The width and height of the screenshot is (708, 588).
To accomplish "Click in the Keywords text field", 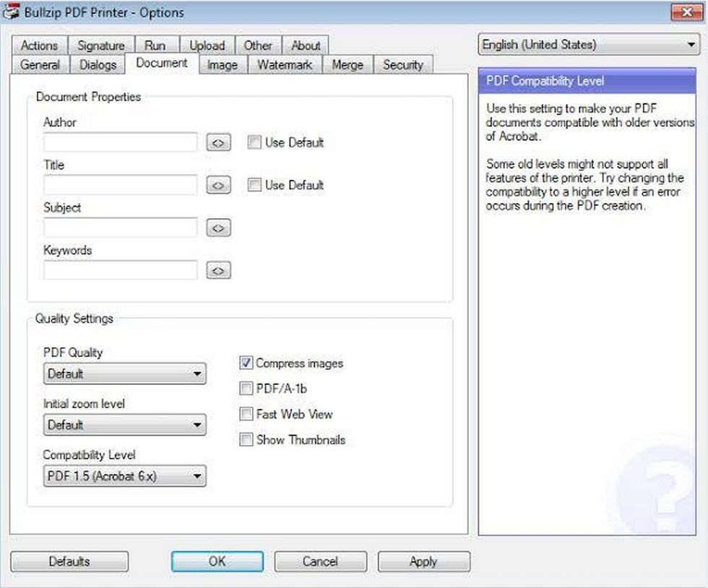I will 121,270.
